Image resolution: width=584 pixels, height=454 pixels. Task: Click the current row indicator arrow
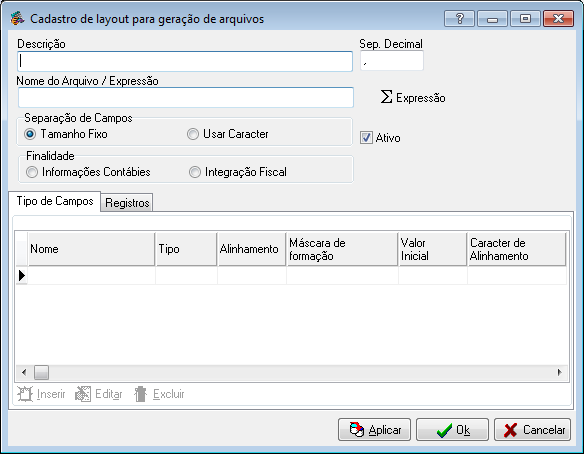(x=22, y=276)
